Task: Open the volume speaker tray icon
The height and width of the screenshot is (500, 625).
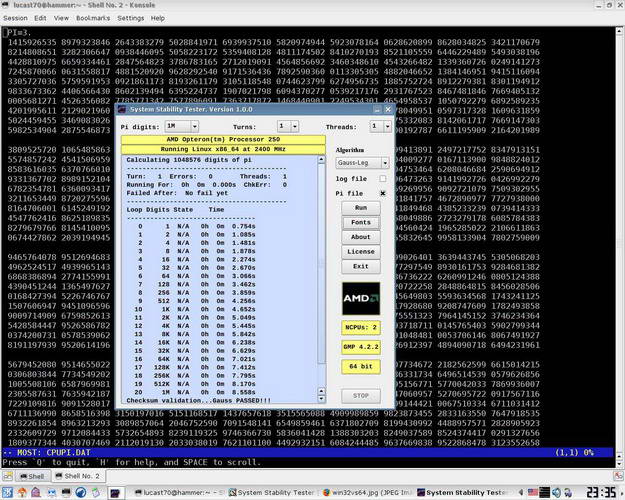Action: 556,493
